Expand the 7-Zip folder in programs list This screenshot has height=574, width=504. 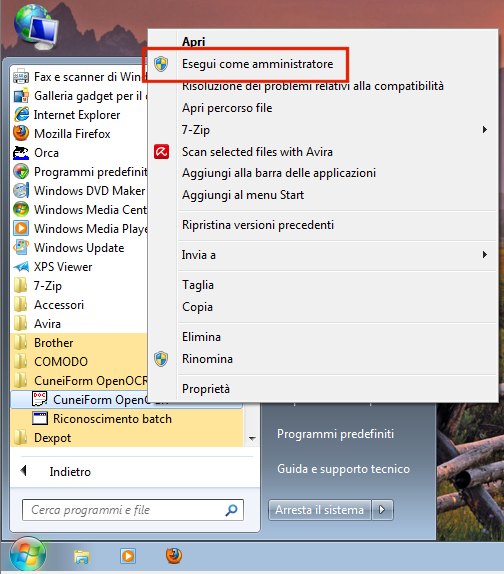[37, 286]
